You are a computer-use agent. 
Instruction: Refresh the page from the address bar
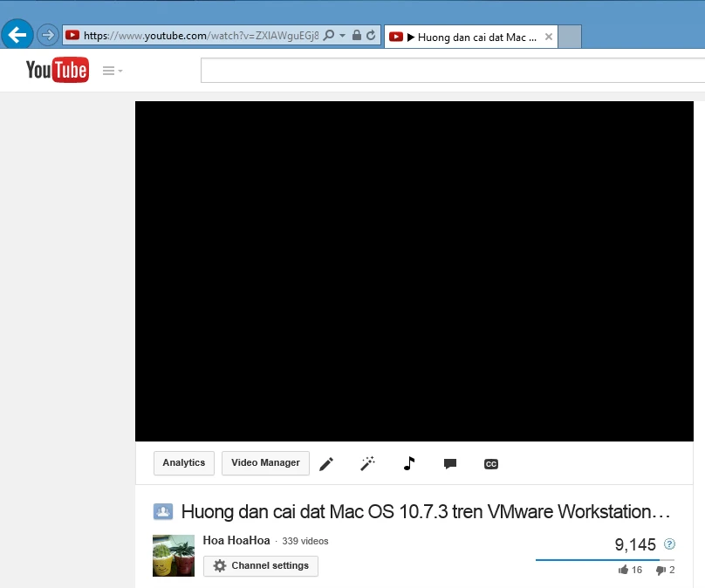pos(371,36)
